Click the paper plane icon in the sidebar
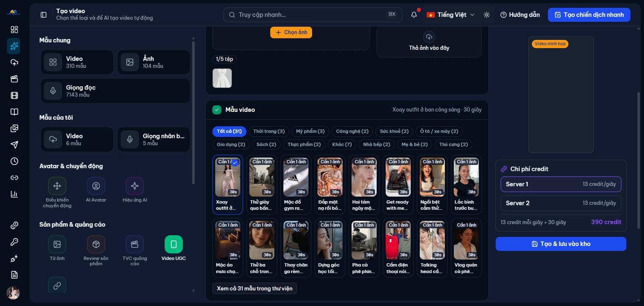The image size is (644, 306). pos(14,145)
